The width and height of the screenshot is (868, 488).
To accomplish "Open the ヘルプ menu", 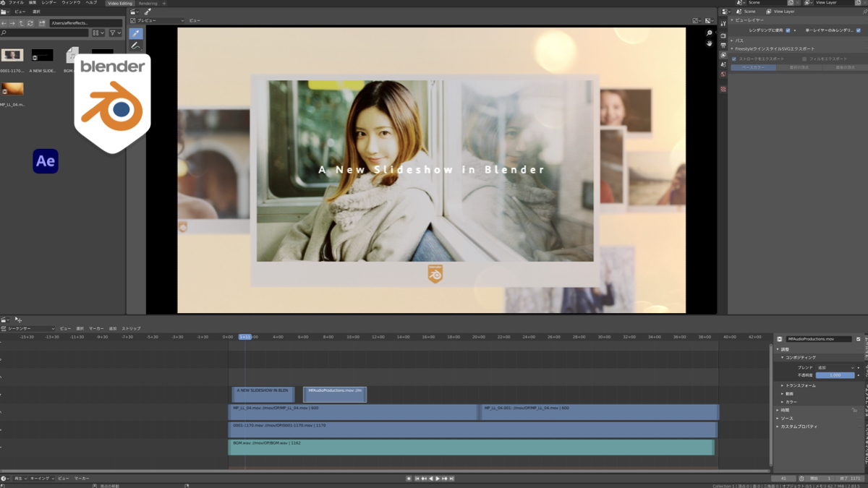I will [x=91, y=3].
